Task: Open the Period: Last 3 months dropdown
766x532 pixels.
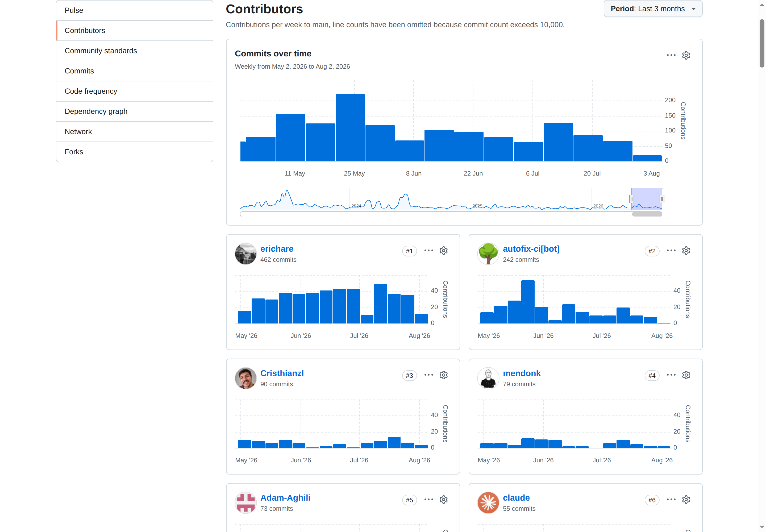Action: [653, 9]
